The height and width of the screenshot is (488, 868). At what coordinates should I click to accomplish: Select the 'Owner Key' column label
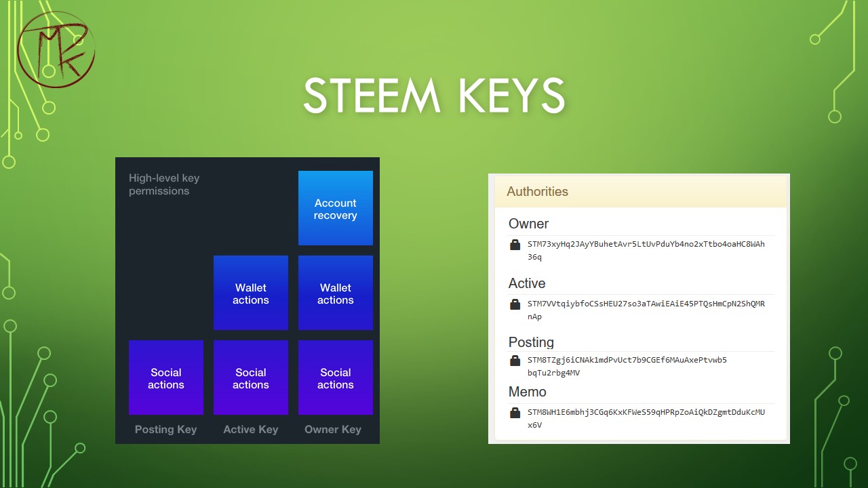click(333, 429)
